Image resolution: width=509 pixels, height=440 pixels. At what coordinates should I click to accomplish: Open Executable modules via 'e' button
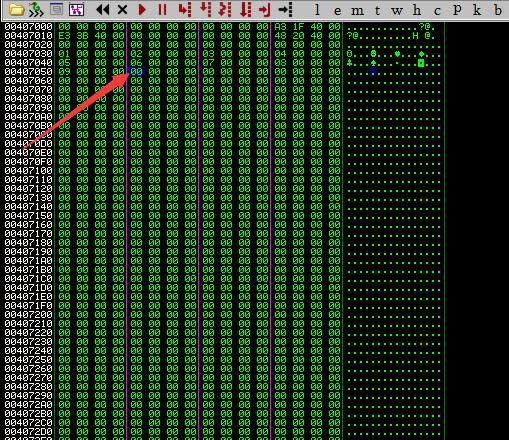tap(337, 11)
